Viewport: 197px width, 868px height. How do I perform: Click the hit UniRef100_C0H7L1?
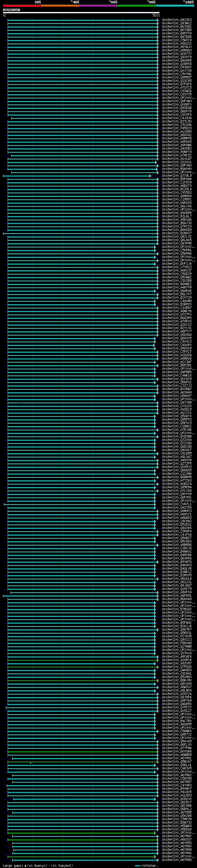coord(177,504)
